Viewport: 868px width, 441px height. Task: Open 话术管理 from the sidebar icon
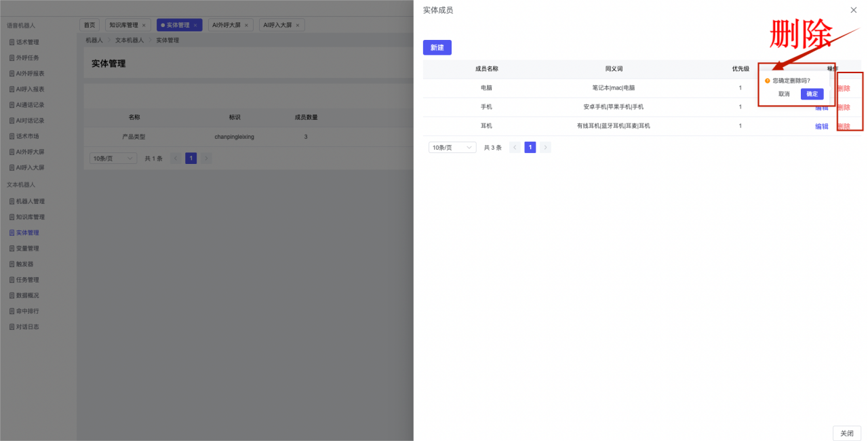click(x=12, y=42)
